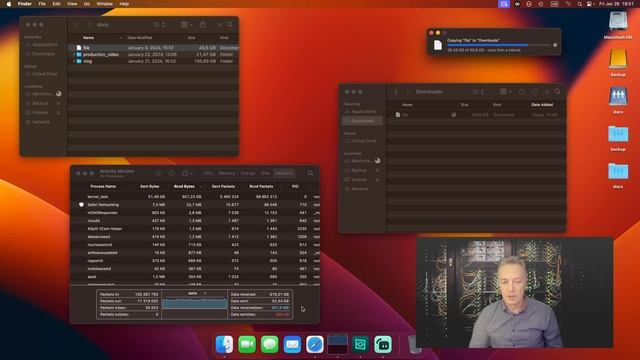Switch to CPU tab in Activity Monitor
This screenshot has width=640, height=360.
pyautogui.click(x=208, y=173)
